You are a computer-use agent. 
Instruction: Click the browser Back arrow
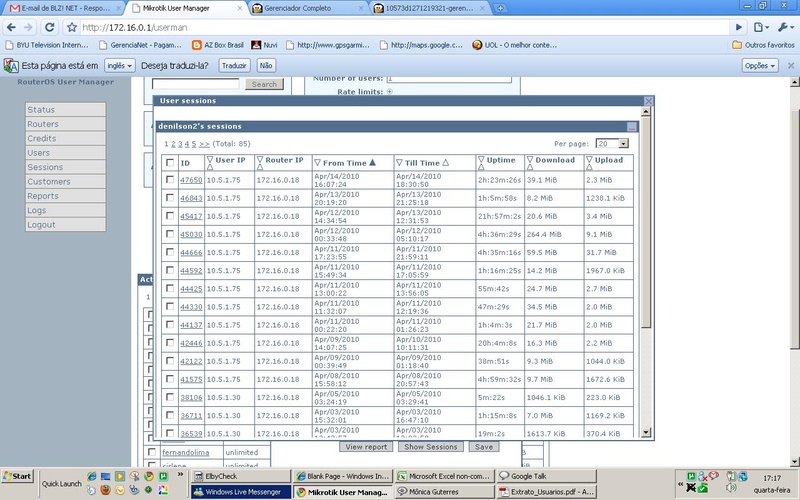click(x=11, y=28)
